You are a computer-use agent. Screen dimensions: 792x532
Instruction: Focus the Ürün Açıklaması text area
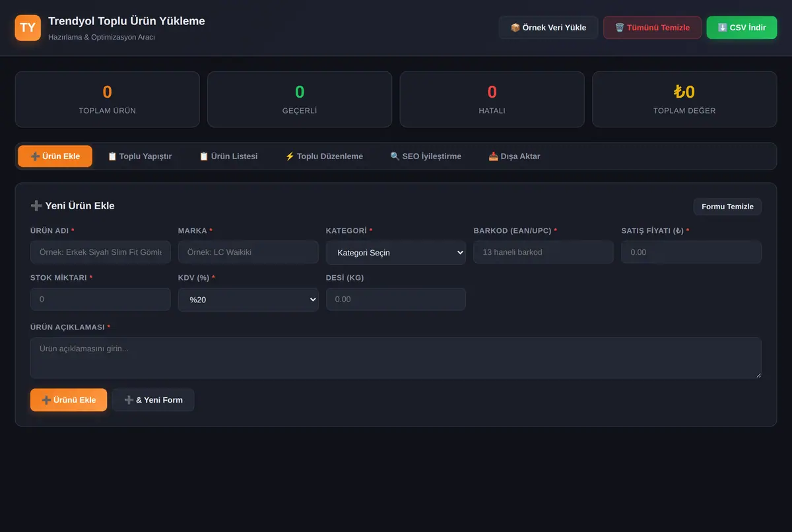[x=396, y=358]
